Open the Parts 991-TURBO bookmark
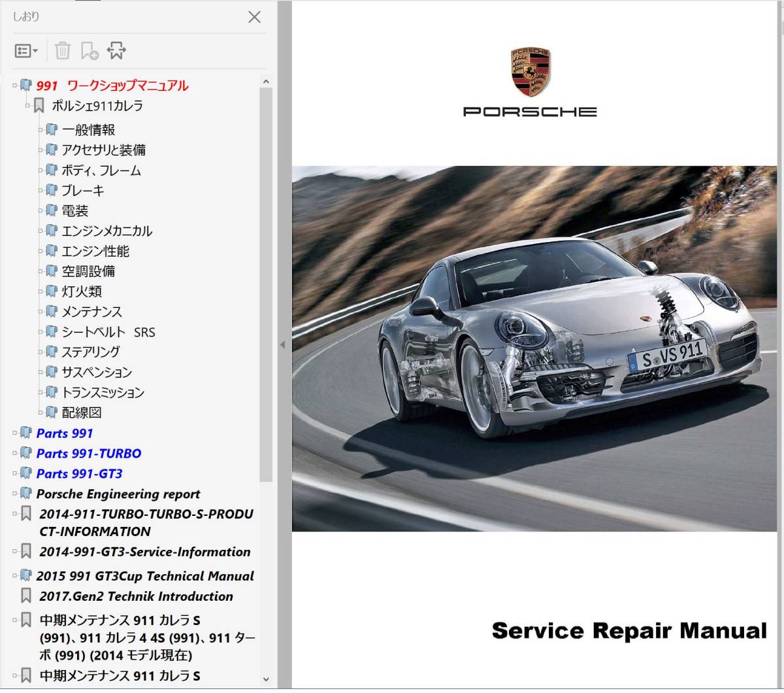The height and width of the screenshot is (693, 784). 89,453
